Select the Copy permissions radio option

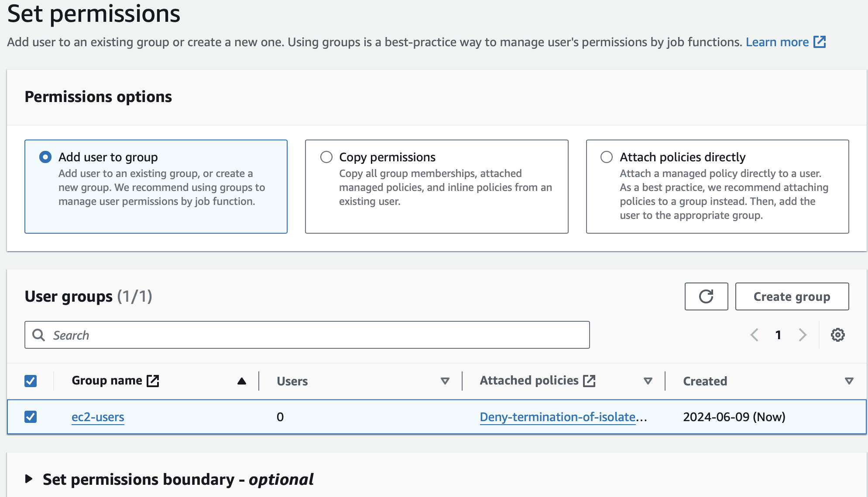pyautogui.click(x=326, y=157)
